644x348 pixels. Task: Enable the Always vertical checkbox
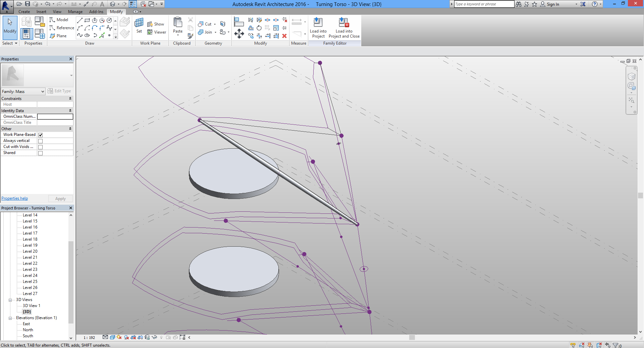pos(41,141)
